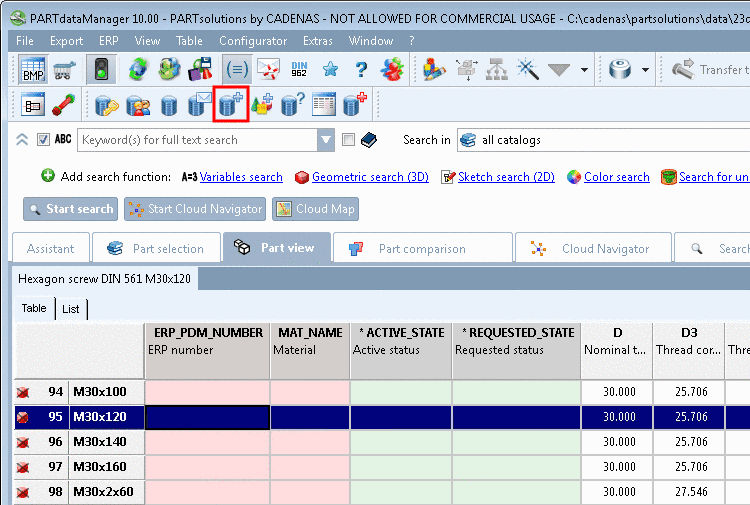Click the Cloud Map button
Image resolution: width=750 pixels, height=505 pixels.
tap(316, 209)
